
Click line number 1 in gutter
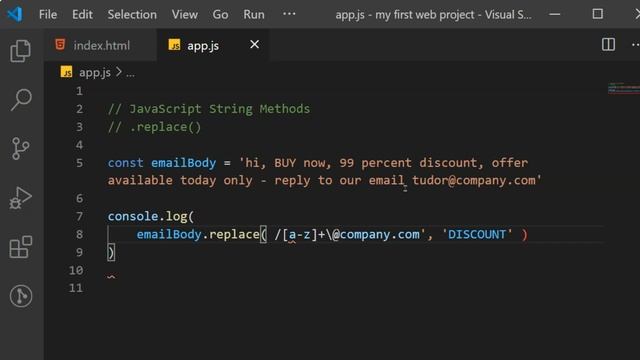click(x=79, y=91)
